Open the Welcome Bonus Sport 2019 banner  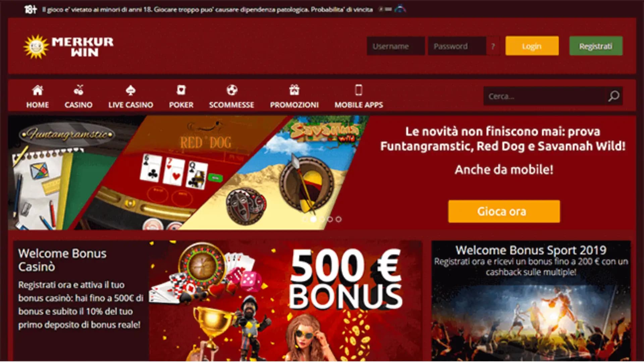click(531, 301)
